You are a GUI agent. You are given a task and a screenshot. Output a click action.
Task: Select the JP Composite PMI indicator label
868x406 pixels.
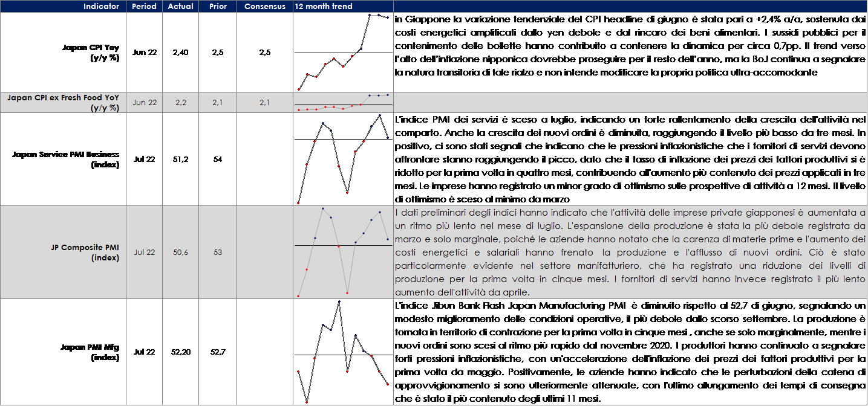(86, 253)
